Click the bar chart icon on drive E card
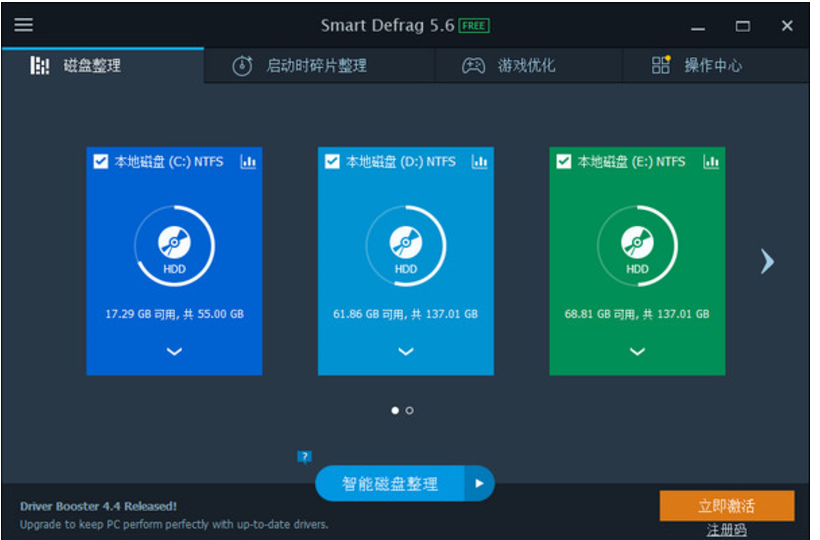The height and width of the screenshot is (540, 820). point(711,162)
